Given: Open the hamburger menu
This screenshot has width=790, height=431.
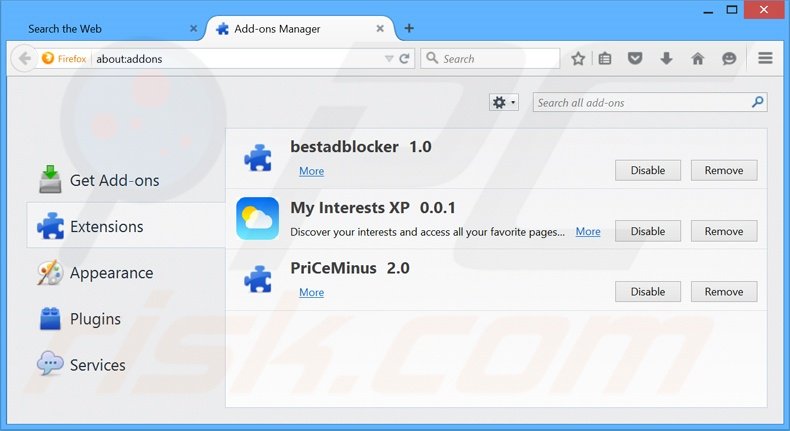Looking at the screenshot, I should pos(765,58).
